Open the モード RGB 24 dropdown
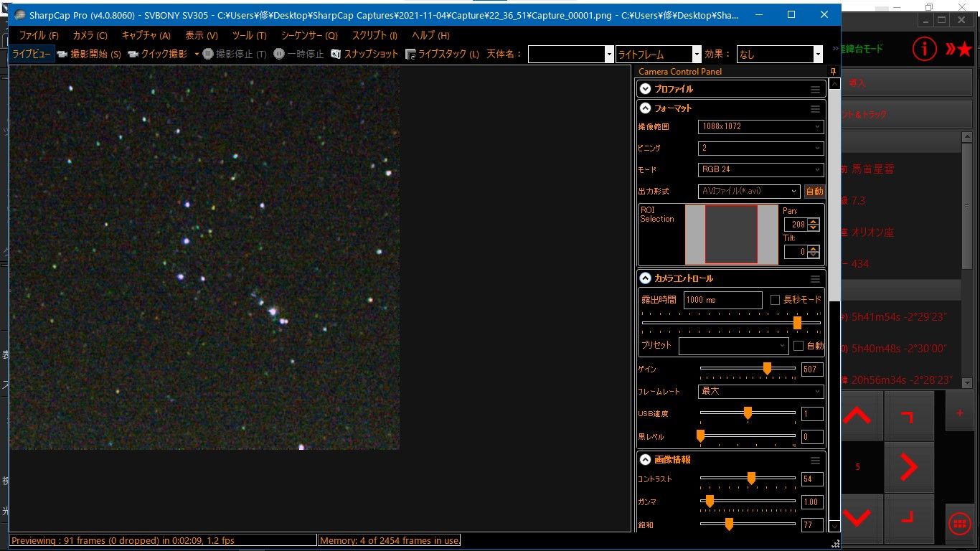This screenshot has width=980, height=551. click(760, 170)
